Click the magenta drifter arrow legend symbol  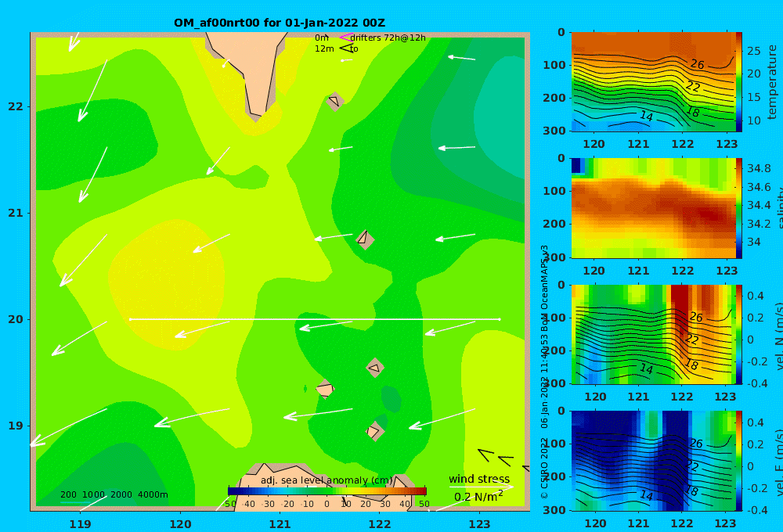coord(345,38)
